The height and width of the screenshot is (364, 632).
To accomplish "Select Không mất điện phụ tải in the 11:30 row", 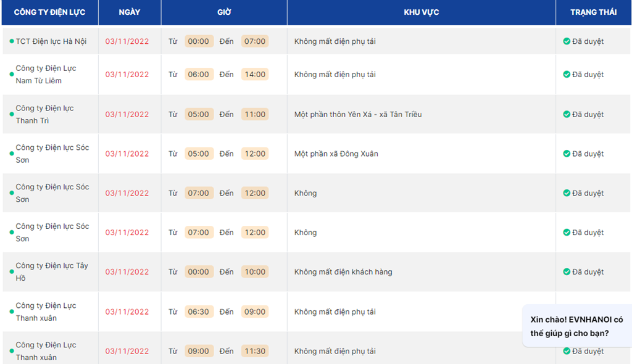I will coord(335,351).
